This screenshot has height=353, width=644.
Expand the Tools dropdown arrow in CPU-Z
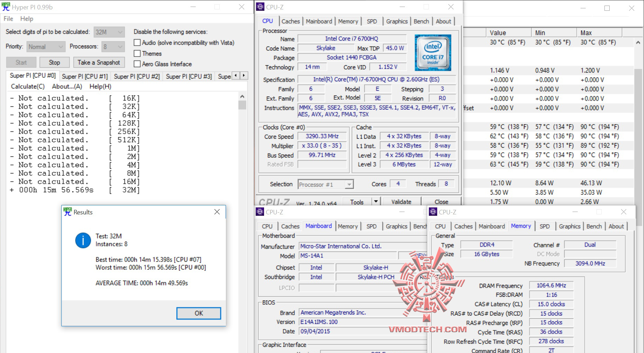[375, 202]
